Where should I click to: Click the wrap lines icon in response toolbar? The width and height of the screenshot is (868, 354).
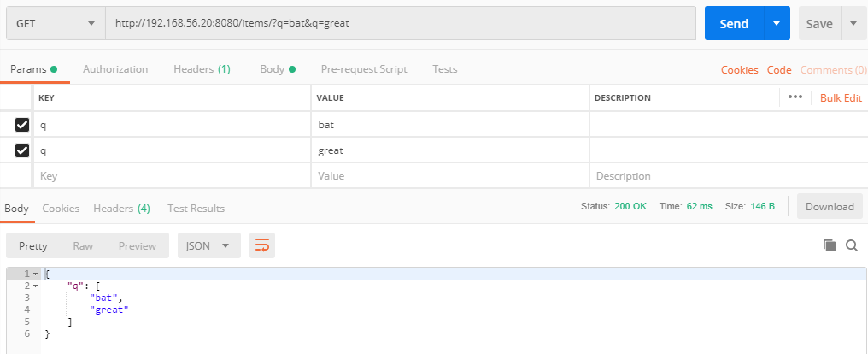pyautogui.click(x=261, y=245)
